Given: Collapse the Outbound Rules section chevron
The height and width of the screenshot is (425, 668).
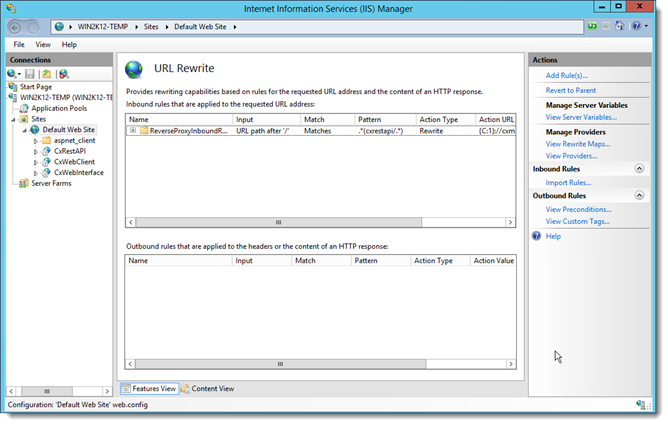Looking at the screenshot, I should [x=639, y=195].
